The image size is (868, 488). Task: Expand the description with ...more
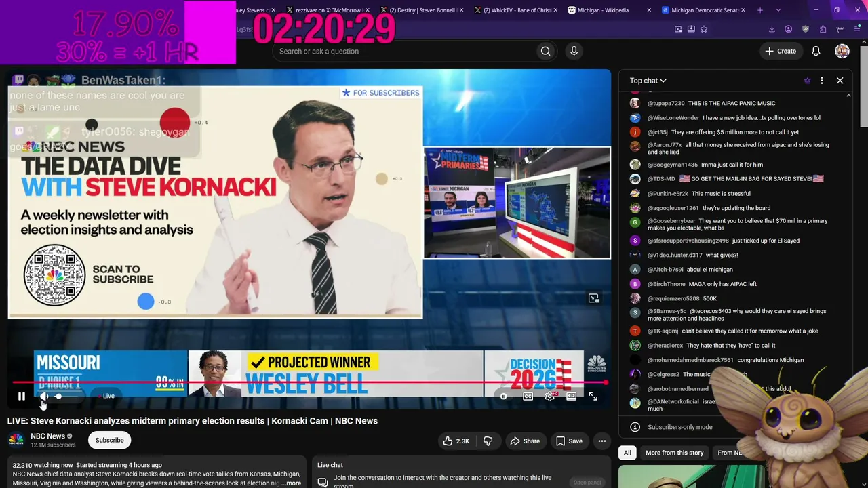click(x=291, y=483)
